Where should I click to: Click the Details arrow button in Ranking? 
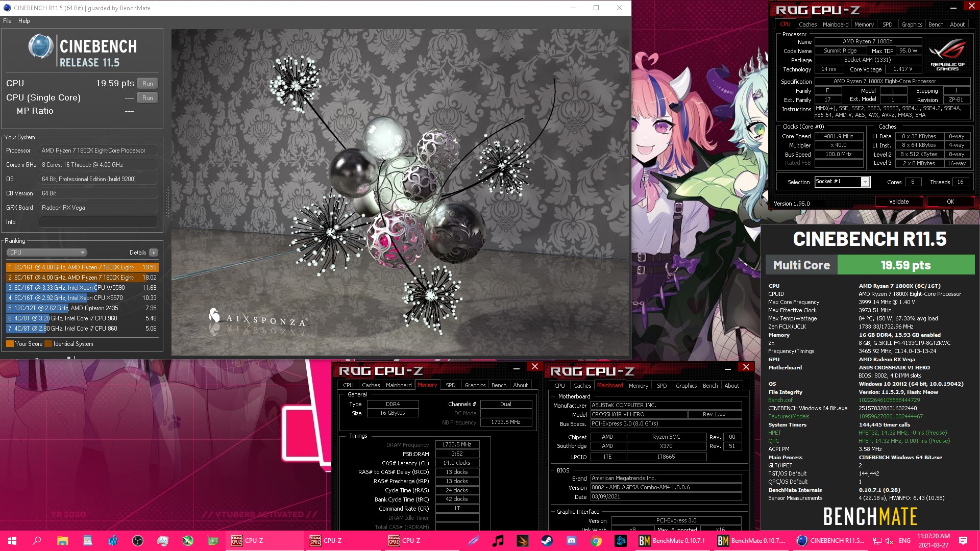154,253
